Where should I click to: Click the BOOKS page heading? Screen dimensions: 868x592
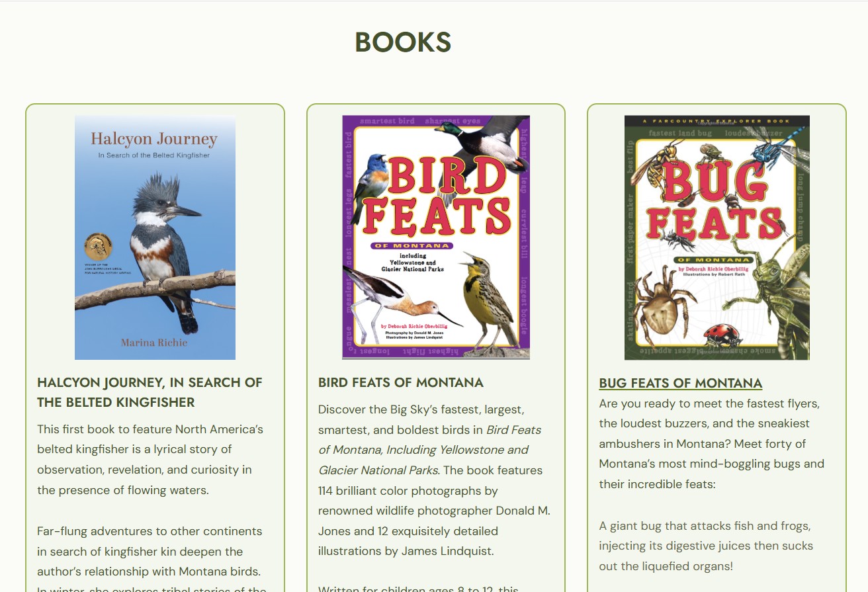click(x=403, y=42)
